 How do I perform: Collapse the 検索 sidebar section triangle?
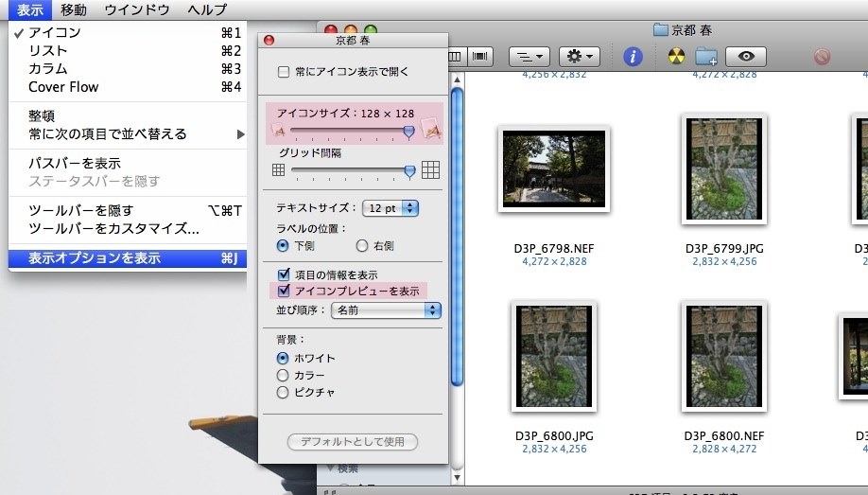click(331, 468)
